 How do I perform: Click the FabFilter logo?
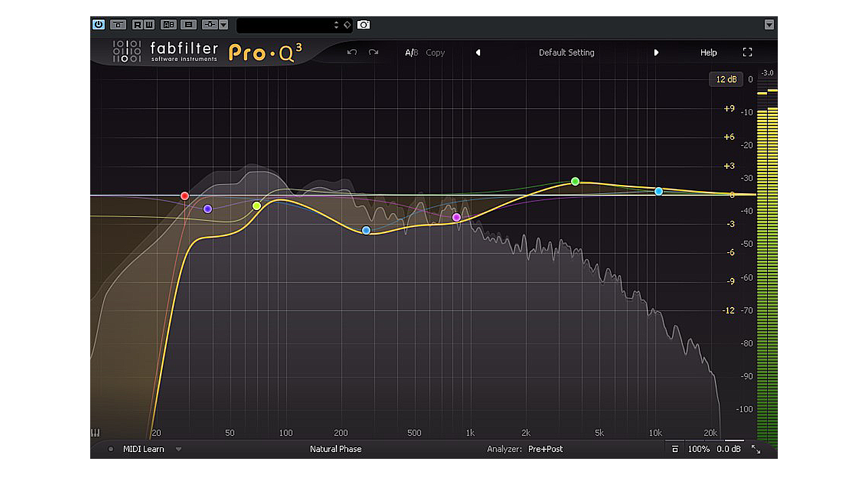pyautogui.click(x=165, y=52)
